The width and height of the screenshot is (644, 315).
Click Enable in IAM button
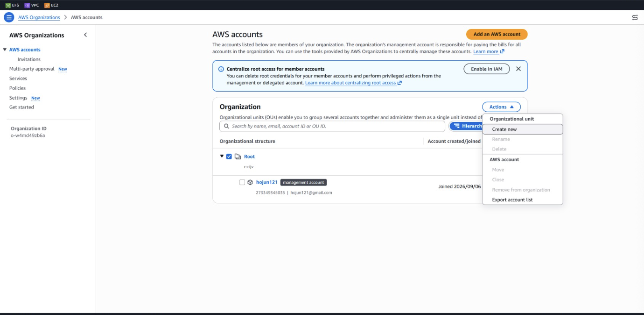tap(487, 69)
